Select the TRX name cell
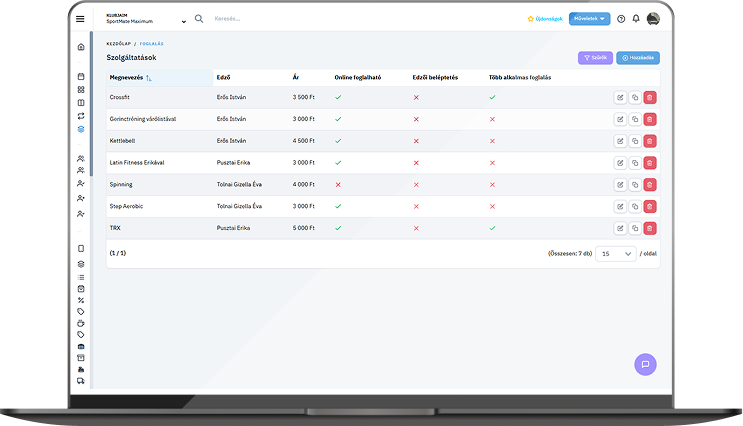Screen dimensions: 743x426 point(115,228)
